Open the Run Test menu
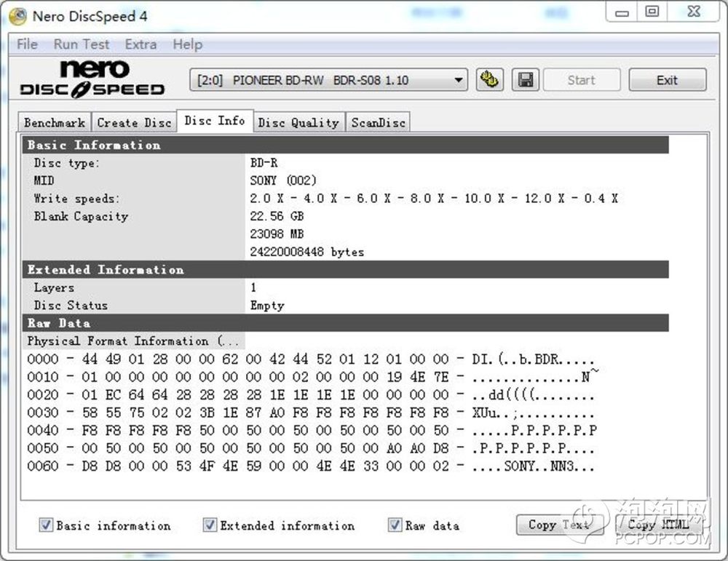 point(82,44)
